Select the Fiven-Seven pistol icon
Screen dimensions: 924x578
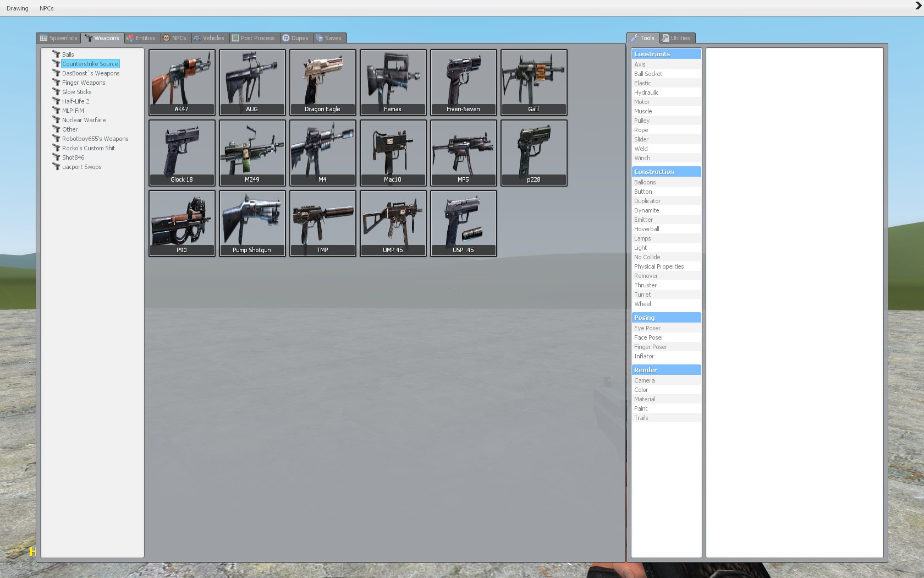pyautogui.click(x=463, y=82)
